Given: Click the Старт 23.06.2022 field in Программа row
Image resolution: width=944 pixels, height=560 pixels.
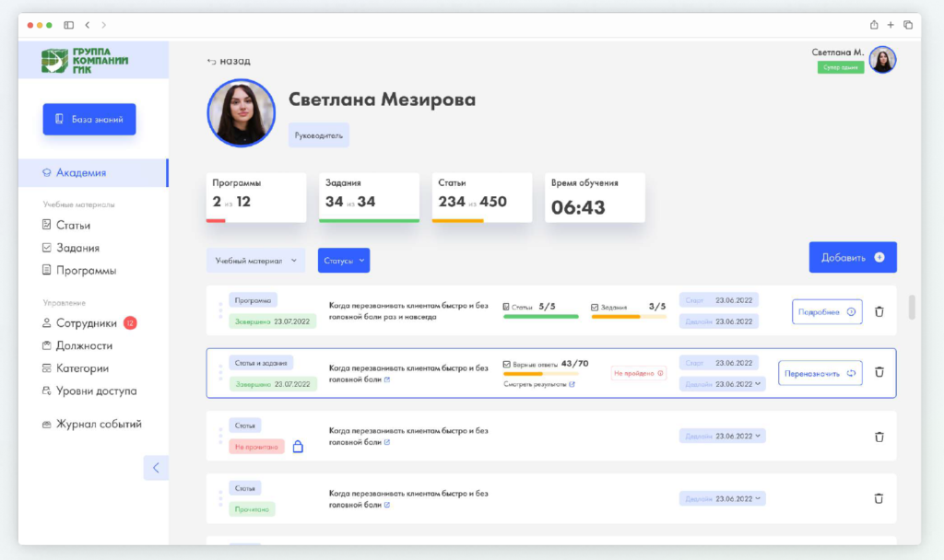Looking at the screenshot, I should [719, 300].
